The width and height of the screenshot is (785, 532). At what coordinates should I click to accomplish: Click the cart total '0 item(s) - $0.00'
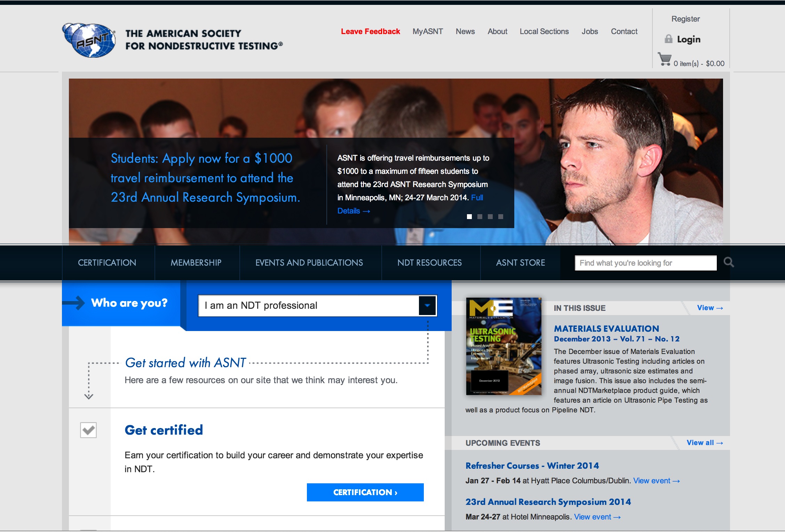(699, 63)
